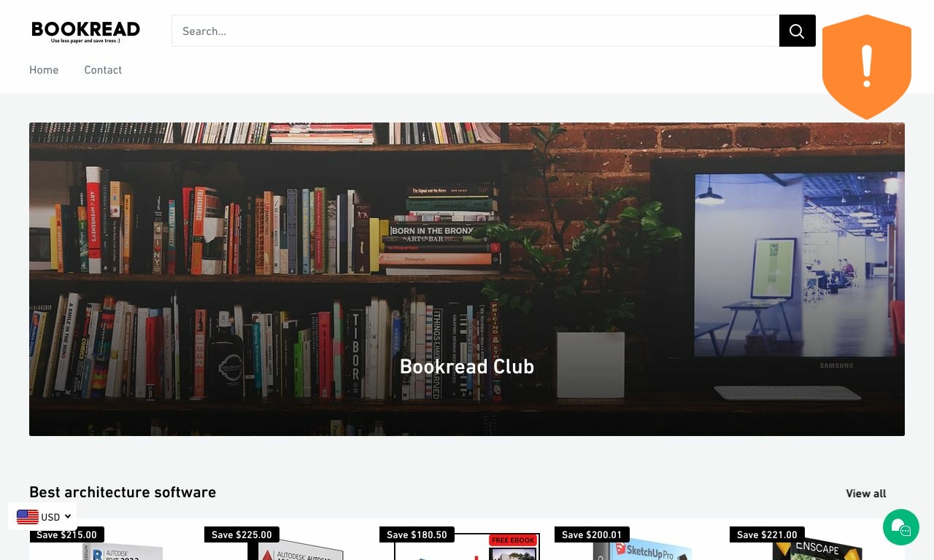Viewport: 934px width, 560px height.
Task: Click the bookshelf hero banner image
Action: [x=467, y=279]
